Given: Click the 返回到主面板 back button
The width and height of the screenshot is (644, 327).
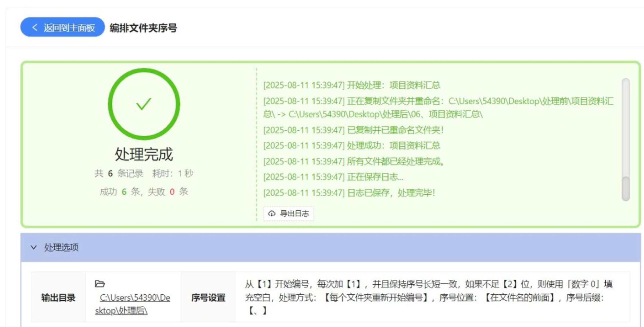Looking at the screenshot, I should pos(62,27).
